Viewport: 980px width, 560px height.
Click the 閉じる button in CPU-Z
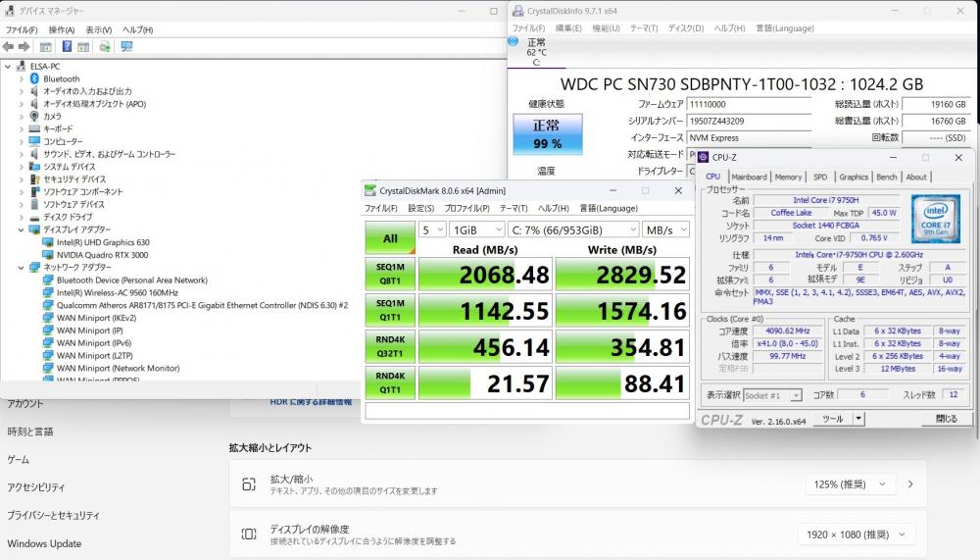click(x=947, y=419)
